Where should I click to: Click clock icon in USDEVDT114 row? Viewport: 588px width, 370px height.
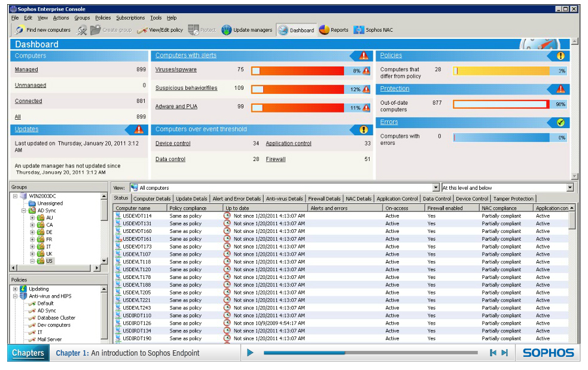coord(227,216)
